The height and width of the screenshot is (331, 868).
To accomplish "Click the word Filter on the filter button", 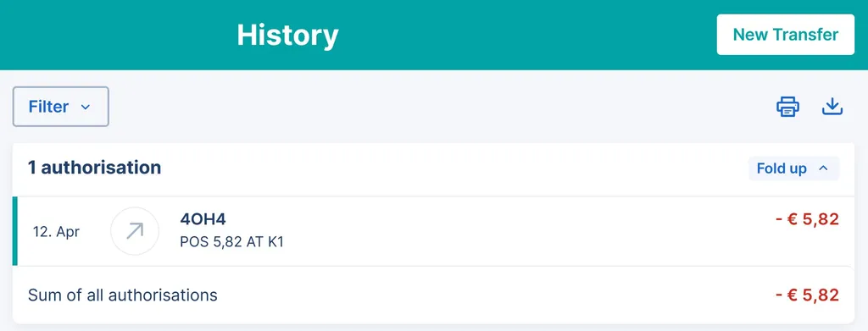I will click(48, 107).
